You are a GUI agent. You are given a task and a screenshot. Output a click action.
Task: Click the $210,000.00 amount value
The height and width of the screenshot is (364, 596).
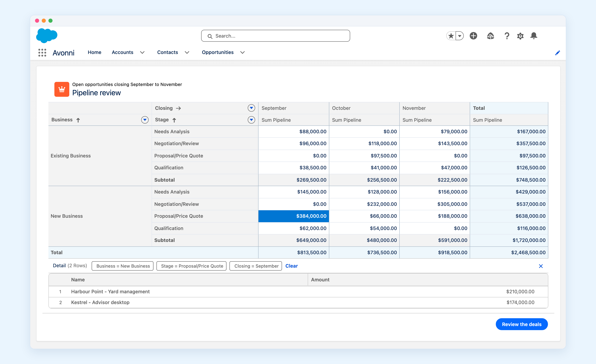click(x=520, y=292)
